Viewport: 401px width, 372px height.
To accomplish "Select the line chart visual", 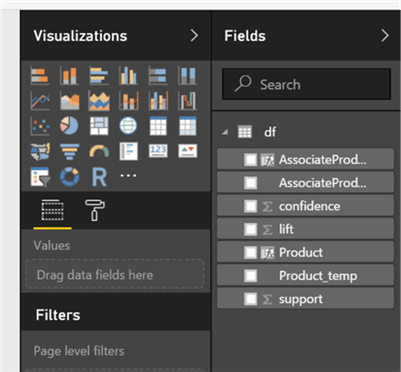I will click(40, 101).
